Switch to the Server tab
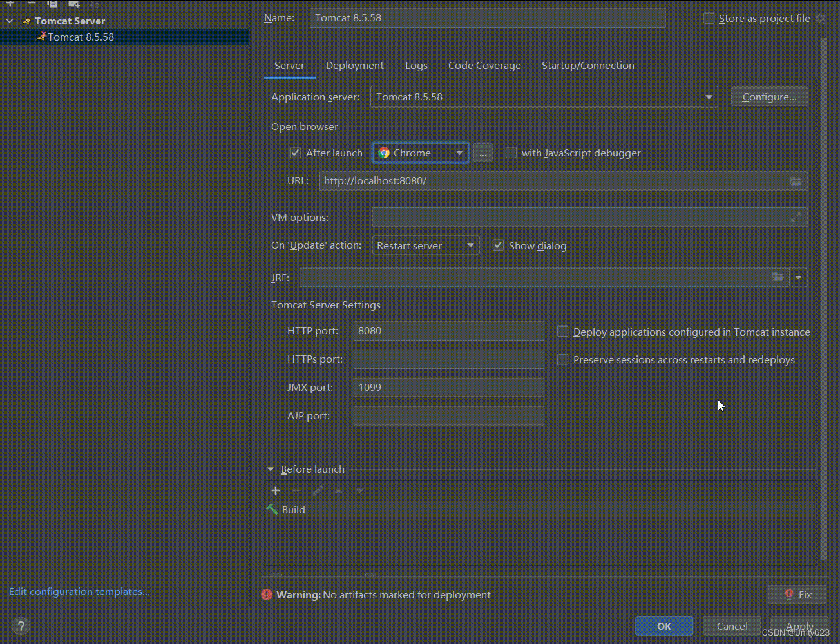840x644 pixels. [289, 66]
